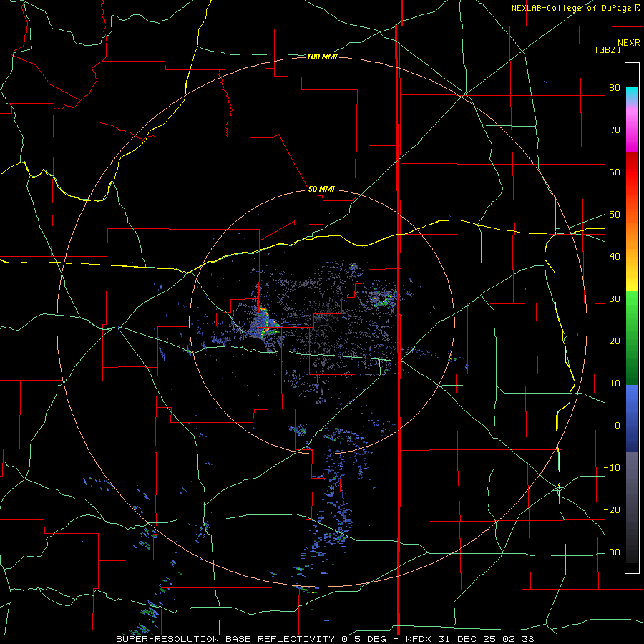Click the 20 dBZ scale value
Viewport: 644px width, 644px height.
pyautogui.click(x=615, y=341)
